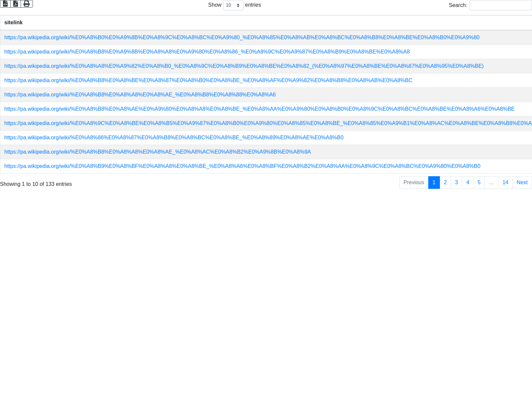The height and width of the screenshot is (399, 532).
Task: Open the eighth row sitelink
Action: (174, 138)
